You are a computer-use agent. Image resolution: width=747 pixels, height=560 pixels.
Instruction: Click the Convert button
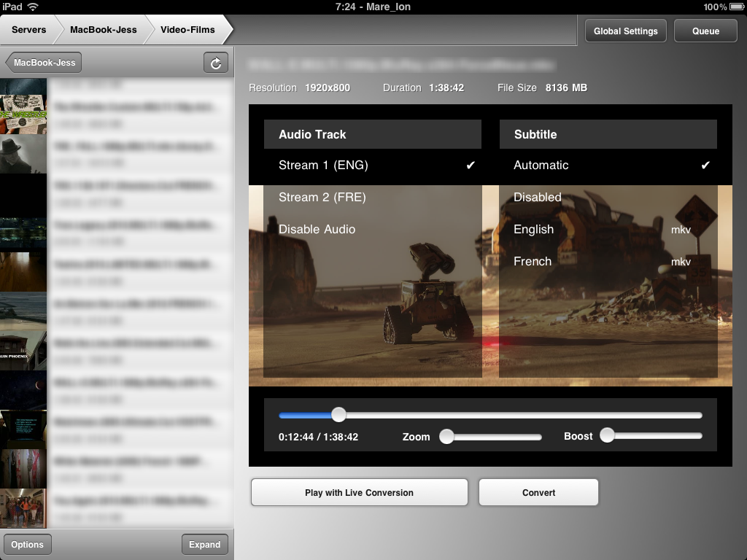(538, 492)
